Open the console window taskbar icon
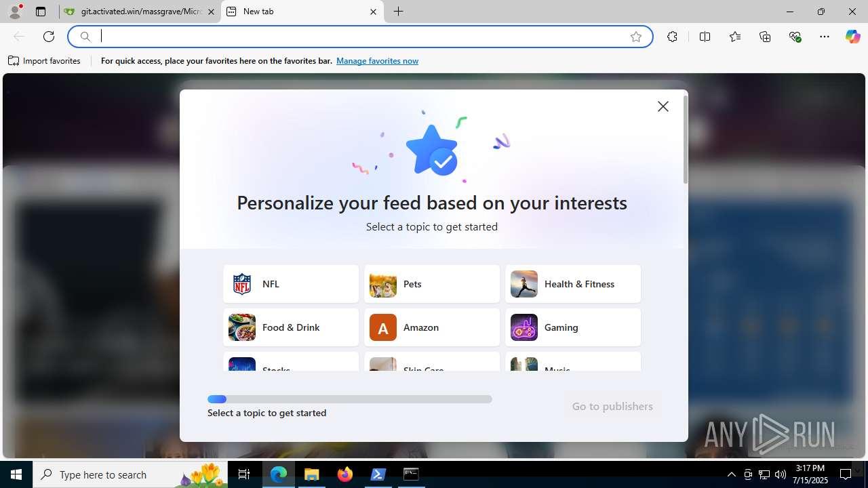This screenshot has height=488, width=868. click(411, 474)
